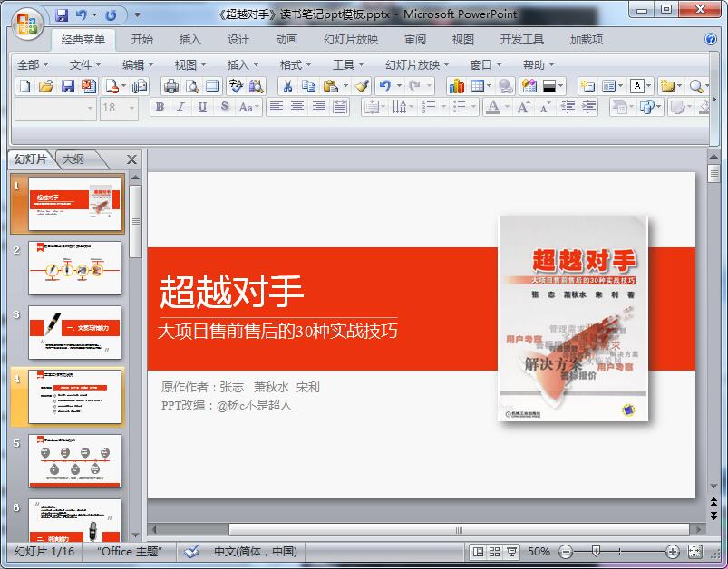
Task: Switch to Normal view in status bar
Action: 478,552
